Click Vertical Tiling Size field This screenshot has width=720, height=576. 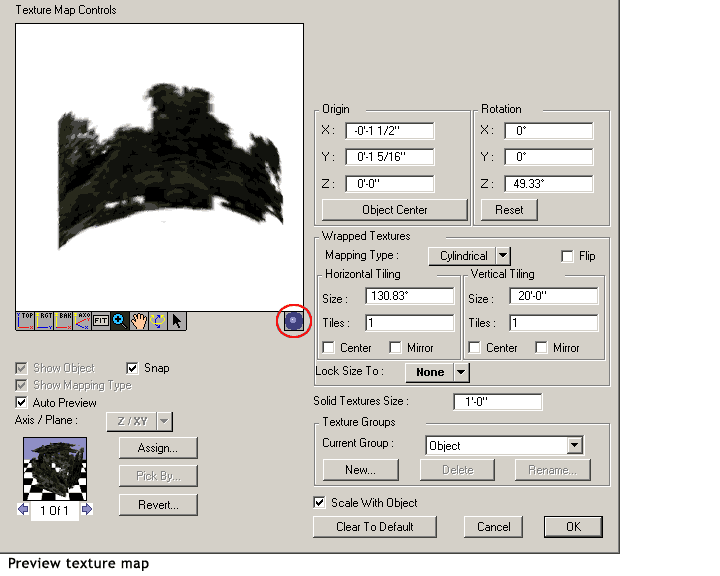(x=554, y=296)
